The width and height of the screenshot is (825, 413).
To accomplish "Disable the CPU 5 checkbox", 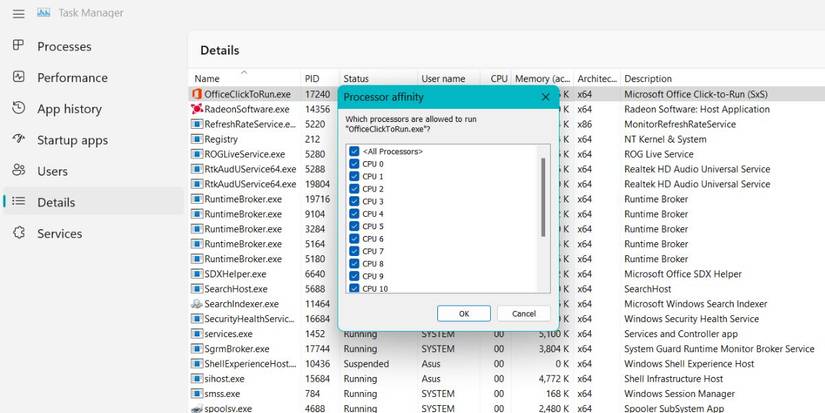I will (x=354, y=226).
